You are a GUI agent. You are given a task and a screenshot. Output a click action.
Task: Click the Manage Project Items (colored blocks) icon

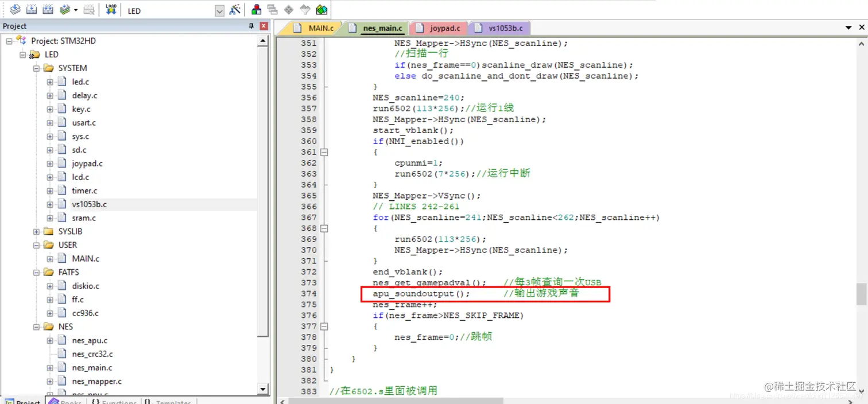pos(257,10)
